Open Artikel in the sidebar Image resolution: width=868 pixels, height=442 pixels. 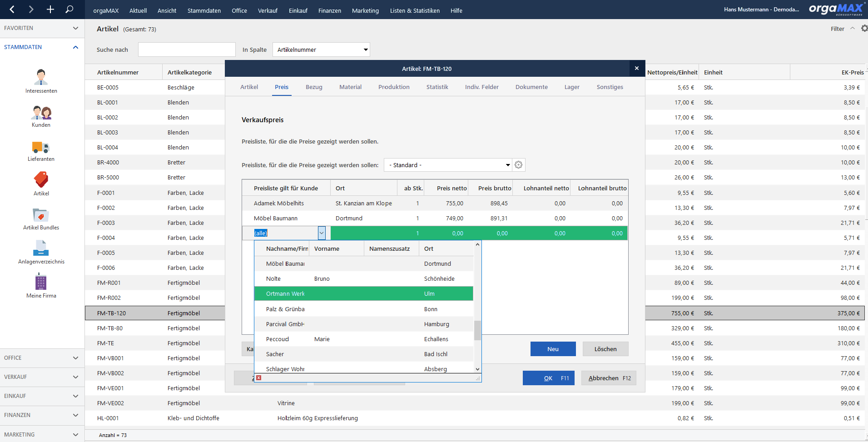(x=41, y=184)
